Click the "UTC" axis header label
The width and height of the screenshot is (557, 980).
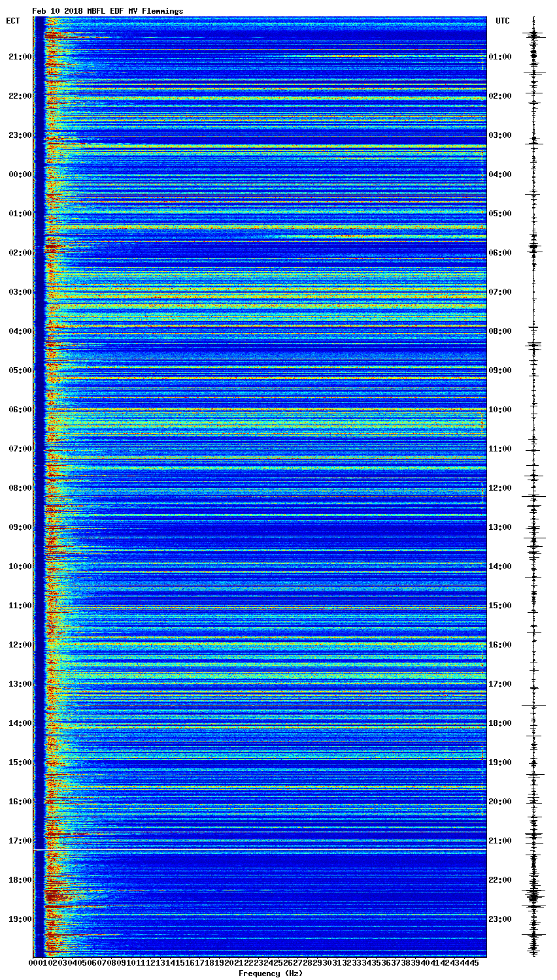(x=502, y=21)
